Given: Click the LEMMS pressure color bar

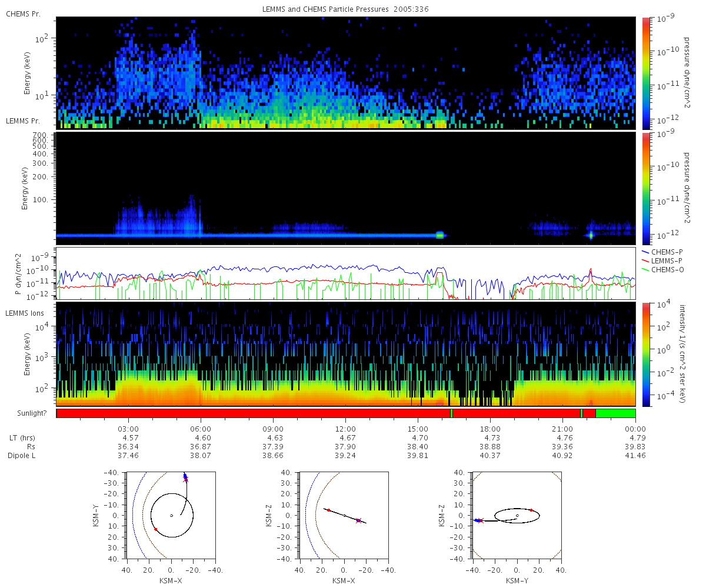Looking at the screenshot, I should (645, 189).
